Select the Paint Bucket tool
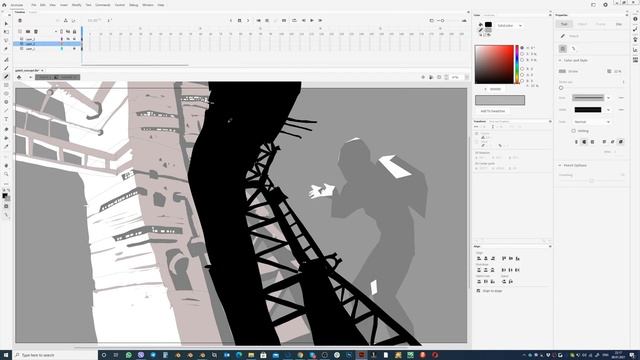Image resolution: width=640 pixels, height=360 pixels. [x=6, y=138]
